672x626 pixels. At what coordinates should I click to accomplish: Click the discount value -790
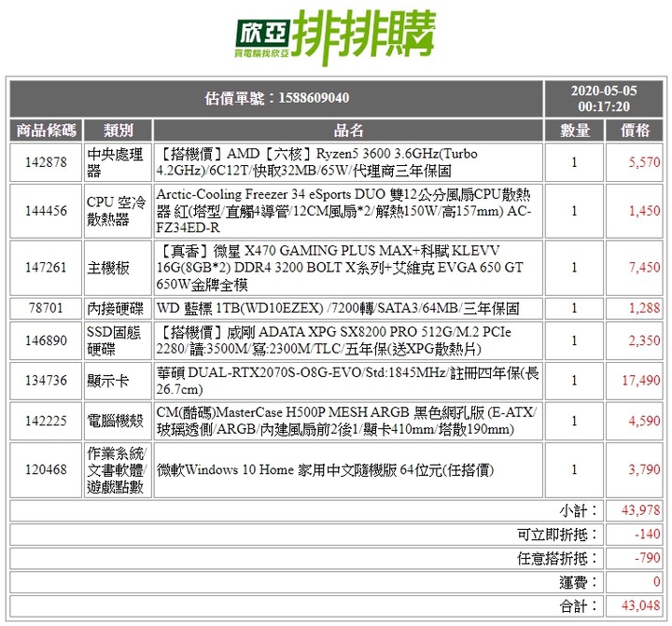point(647,558)
